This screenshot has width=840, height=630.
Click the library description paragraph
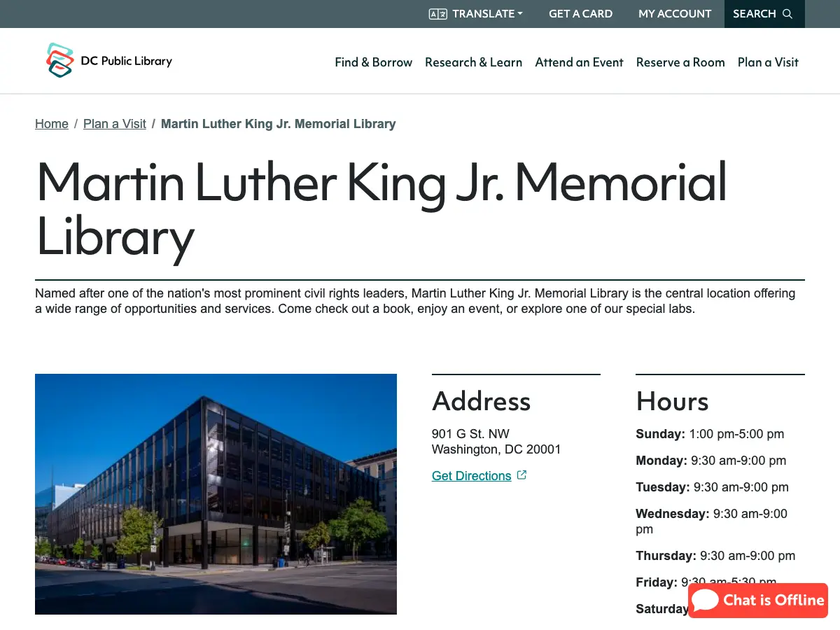[415, 301]
